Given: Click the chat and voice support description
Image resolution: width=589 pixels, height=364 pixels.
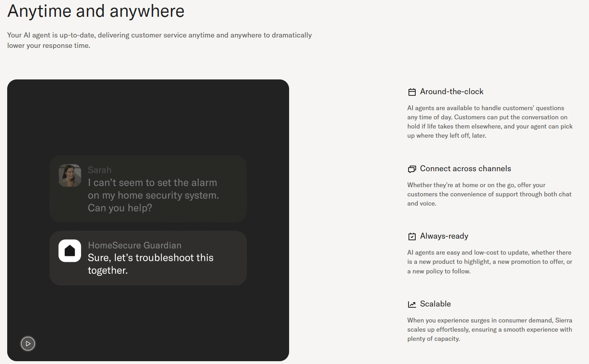Looking at the screenshot, I should [x=489, y=194].
